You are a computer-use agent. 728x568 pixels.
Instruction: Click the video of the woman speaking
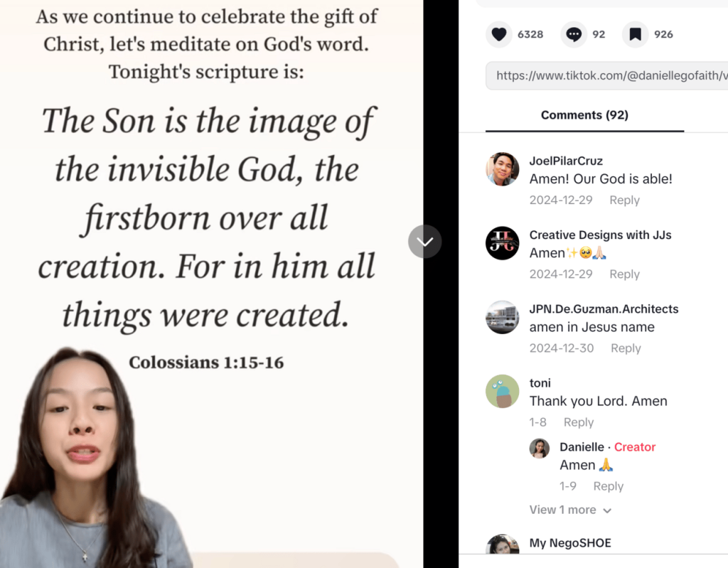(211, 284)
